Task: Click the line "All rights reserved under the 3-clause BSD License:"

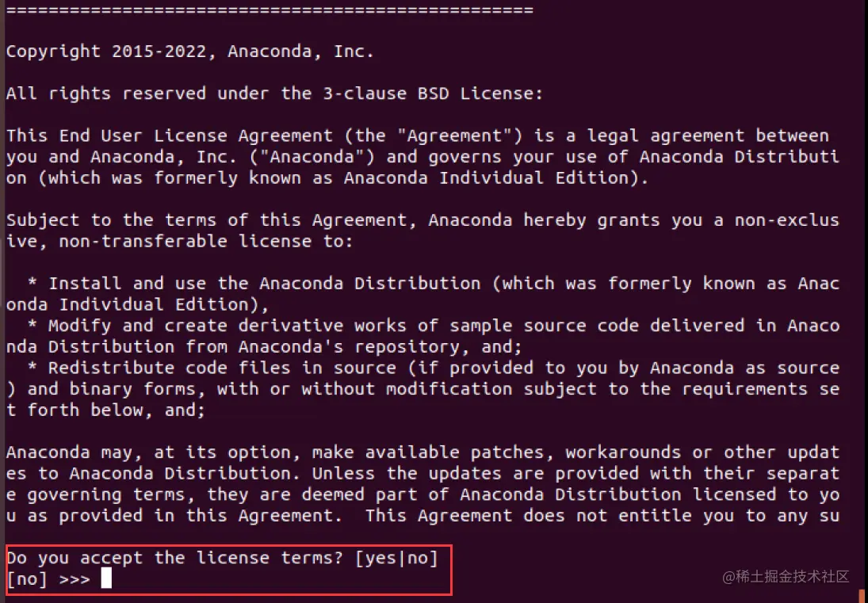Action: [x=274, y=94]
